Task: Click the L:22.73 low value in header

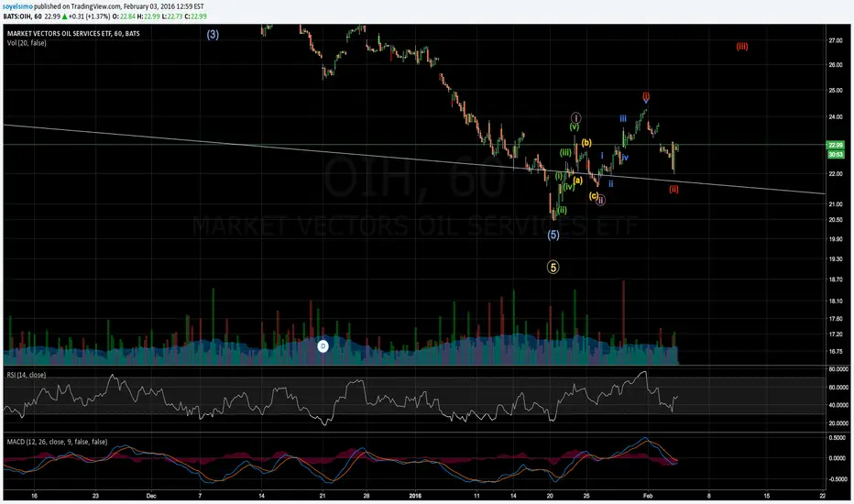Action: coord(172,16)
